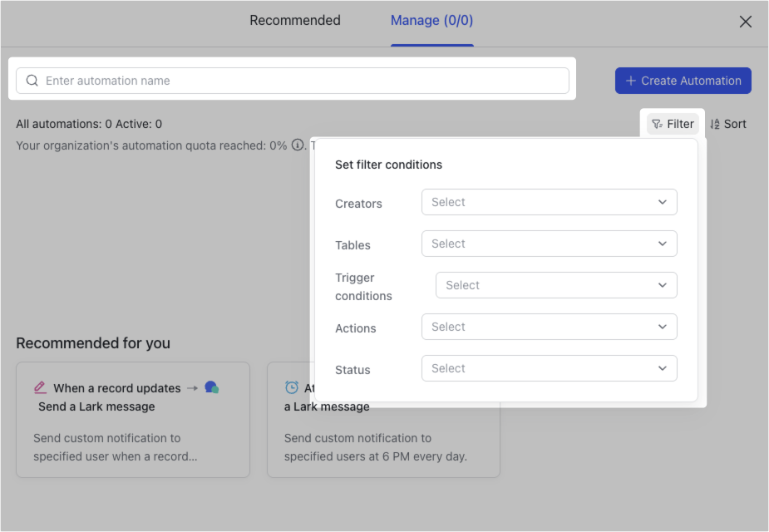Click the plus icon in Create Automation

tap(631, 81)
